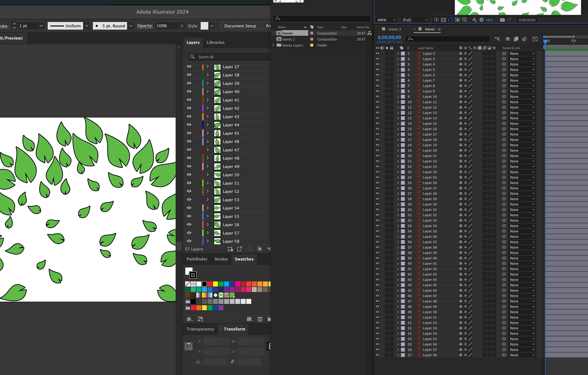588x375 pixels.
Task: Switch to the Libraries tab
Action: 215,42
